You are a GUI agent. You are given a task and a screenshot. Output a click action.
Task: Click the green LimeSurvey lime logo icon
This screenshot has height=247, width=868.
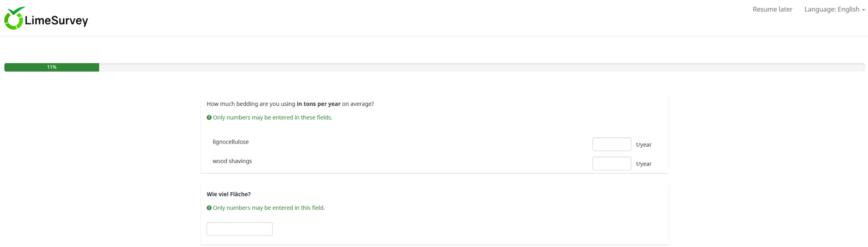click(x=14, y=19)
